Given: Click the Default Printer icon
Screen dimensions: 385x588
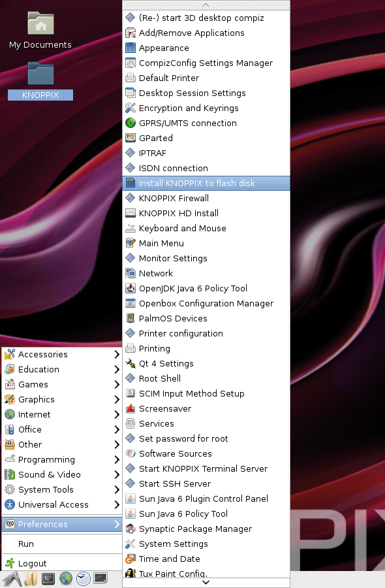Looking at the screenshot, I should 131,78.
